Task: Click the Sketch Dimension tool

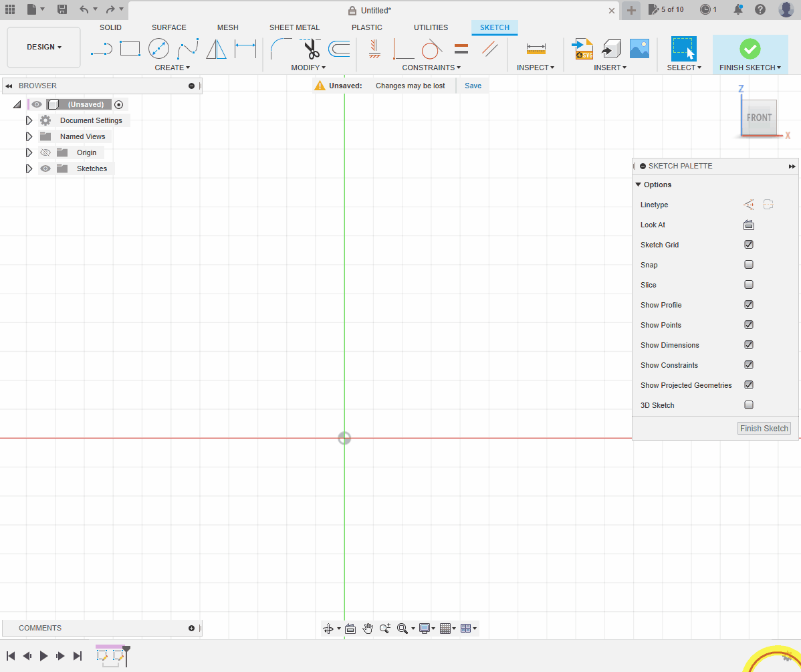Action: click(x=245, y=49)
